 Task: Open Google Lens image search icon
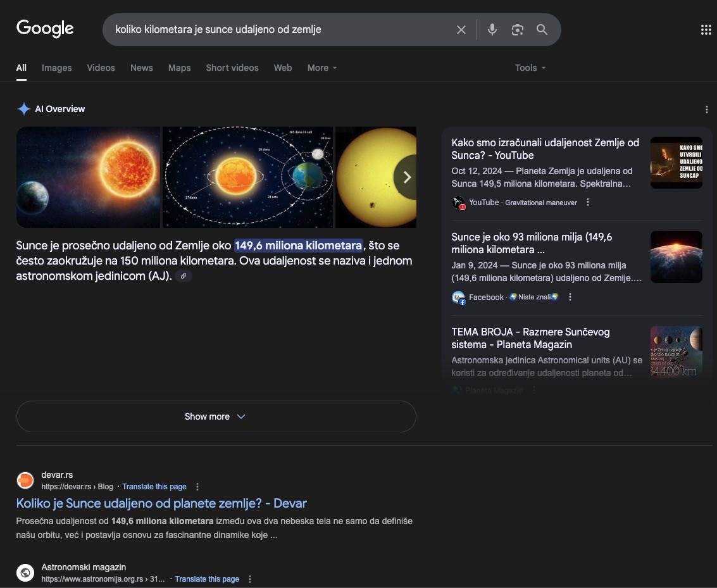point(517,30)
